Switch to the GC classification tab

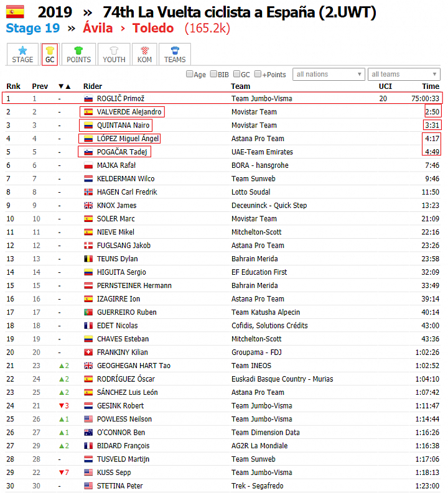point(50,54)
